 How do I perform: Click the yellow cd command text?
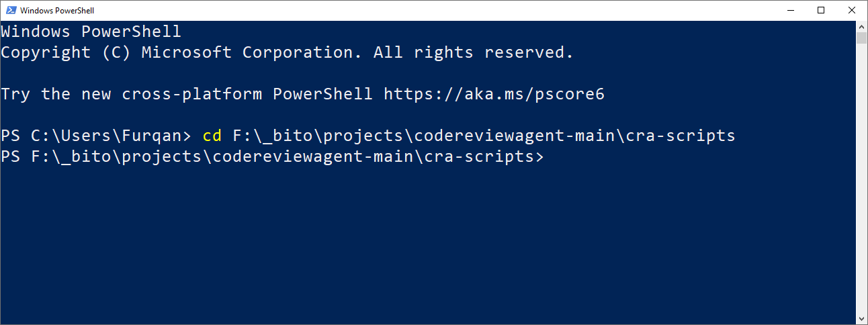(x=212, y=136)
